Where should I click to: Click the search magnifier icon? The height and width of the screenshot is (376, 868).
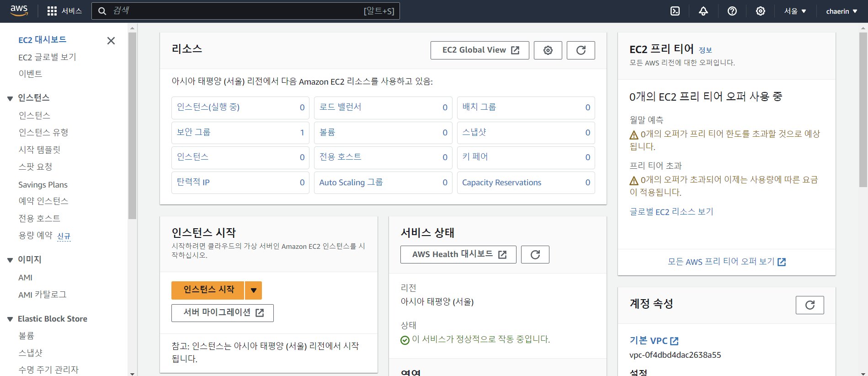tap(102, 11)
